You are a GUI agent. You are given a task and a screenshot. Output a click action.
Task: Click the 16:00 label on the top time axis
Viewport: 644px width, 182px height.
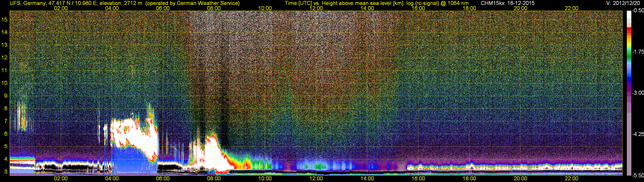(418, 8)
